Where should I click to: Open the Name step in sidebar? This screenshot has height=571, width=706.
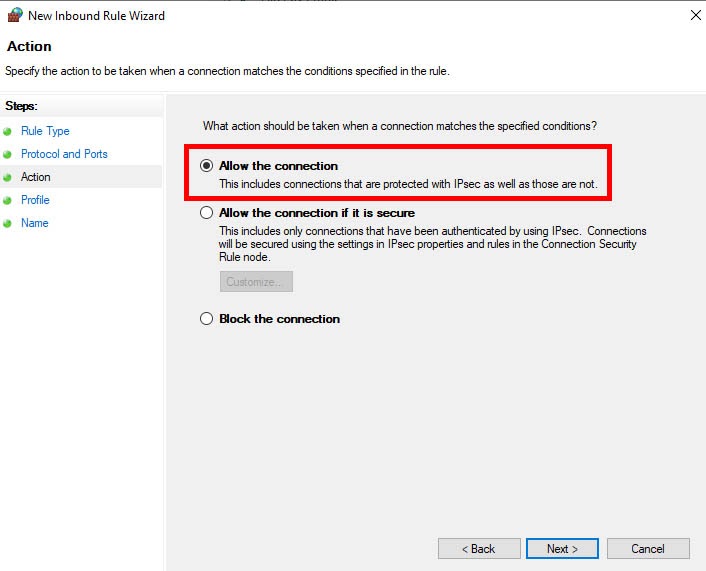click(x=35, y=223)
